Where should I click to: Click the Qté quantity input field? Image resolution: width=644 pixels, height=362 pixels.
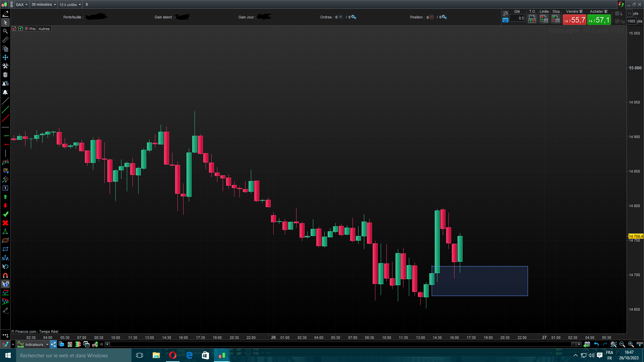(x=517, y=18)
